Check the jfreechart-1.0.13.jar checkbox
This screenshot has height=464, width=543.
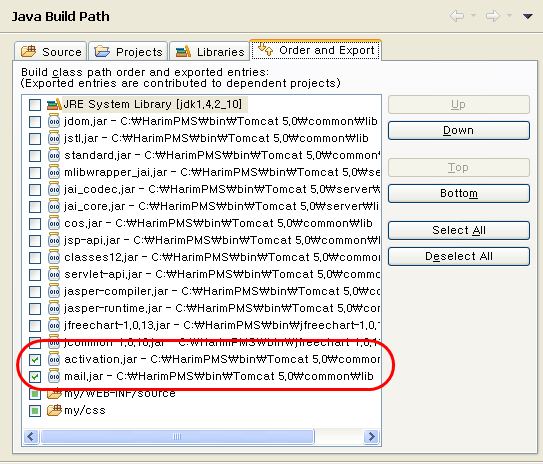(x=35, y=325)
